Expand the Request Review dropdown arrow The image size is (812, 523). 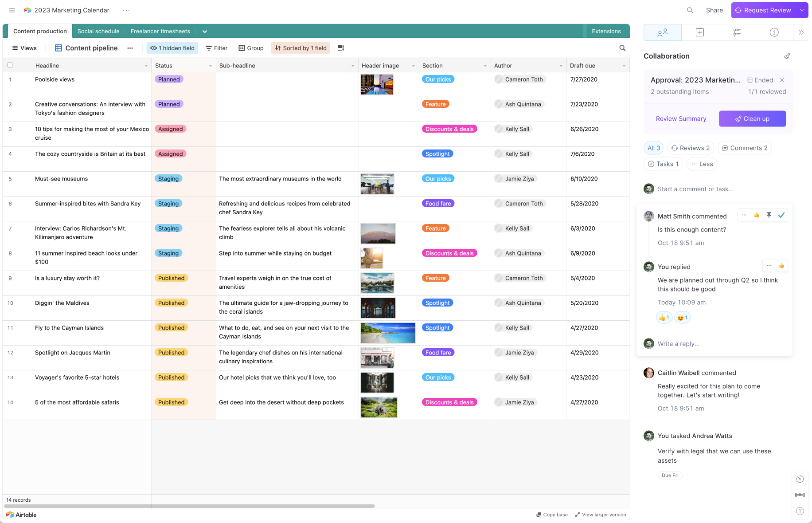pyautogui.click(x=802, y=10)
